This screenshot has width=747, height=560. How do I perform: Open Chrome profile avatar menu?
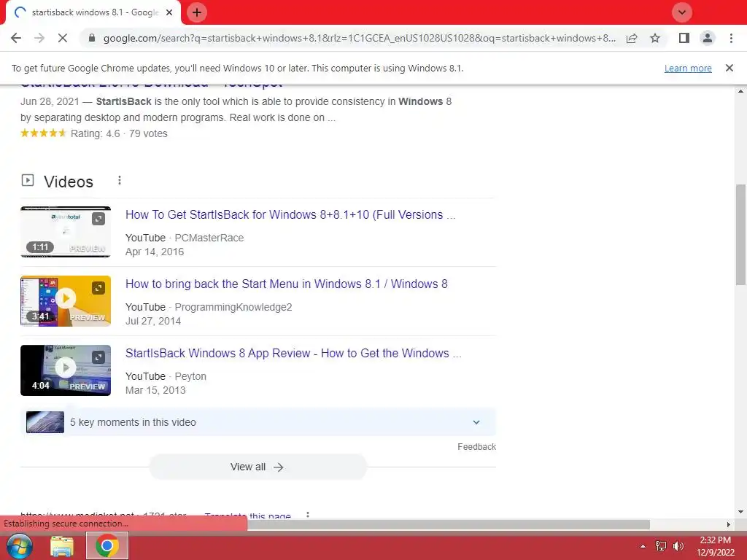708,38
